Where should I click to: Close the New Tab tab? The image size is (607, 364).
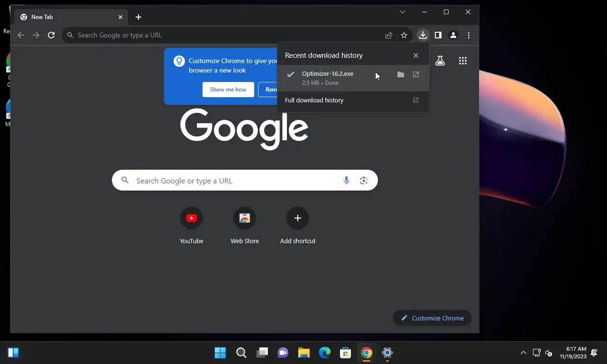tap(120, 17)
